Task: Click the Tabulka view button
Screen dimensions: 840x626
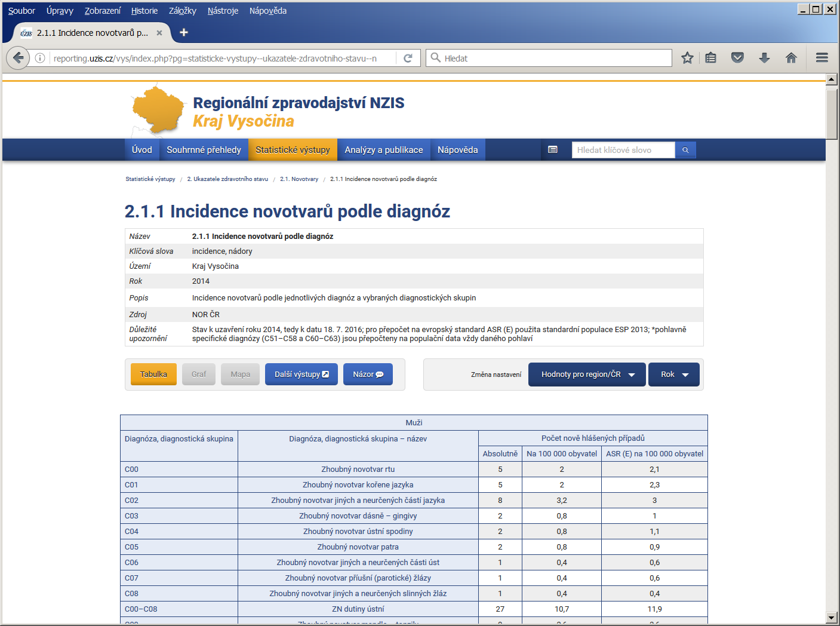Action: click(153, 375)
